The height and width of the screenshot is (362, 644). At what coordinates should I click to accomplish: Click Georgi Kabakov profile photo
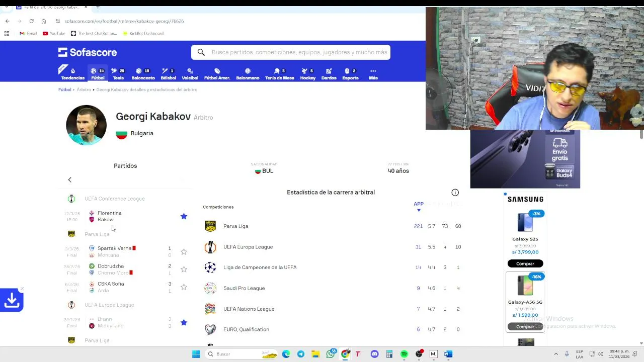86,125
